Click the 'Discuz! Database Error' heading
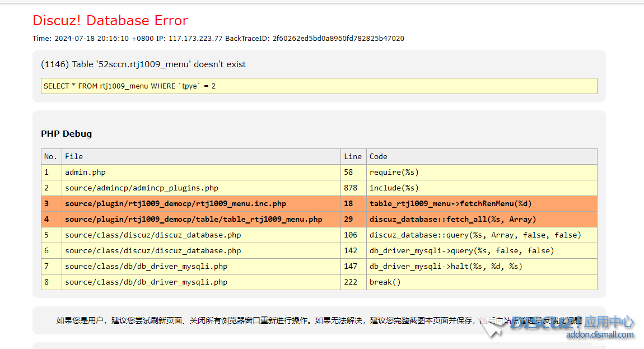 (110, 21)
